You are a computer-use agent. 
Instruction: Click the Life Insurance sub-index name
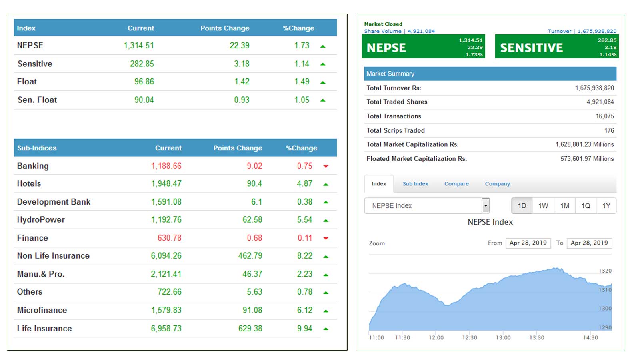[x=44, y=329]
